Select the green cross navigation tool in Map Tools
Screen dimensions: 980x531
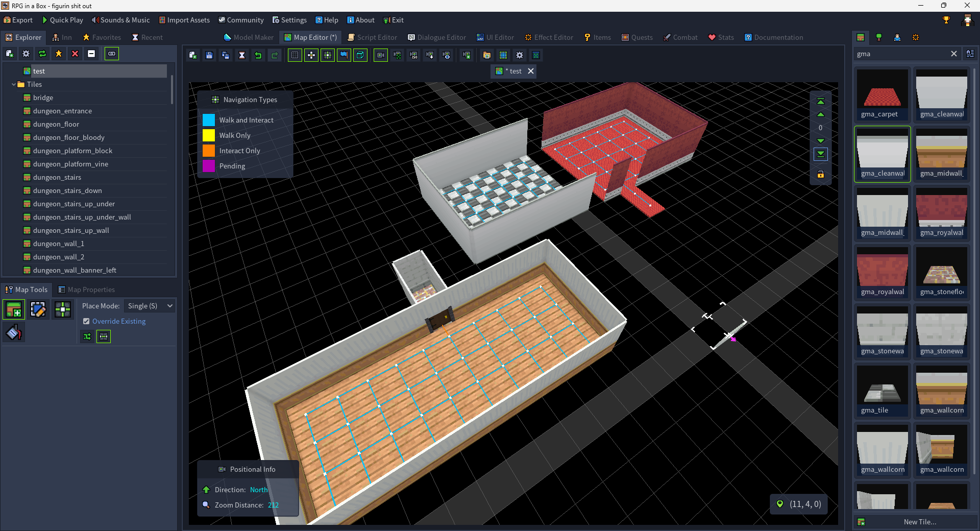click(63, 309)
